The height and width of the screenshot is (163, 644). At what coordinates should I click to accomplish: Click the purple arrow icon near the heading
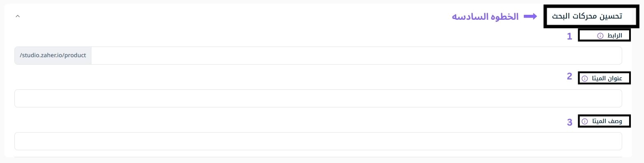coord(530,16)
